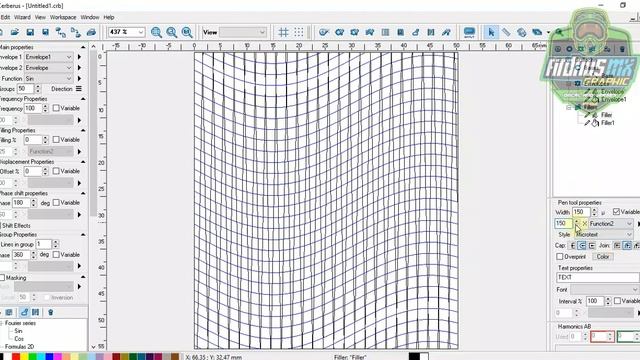The image size is (640, 360).
Task: Click the trash delete icon below Masking
Action: click(51, 312)
